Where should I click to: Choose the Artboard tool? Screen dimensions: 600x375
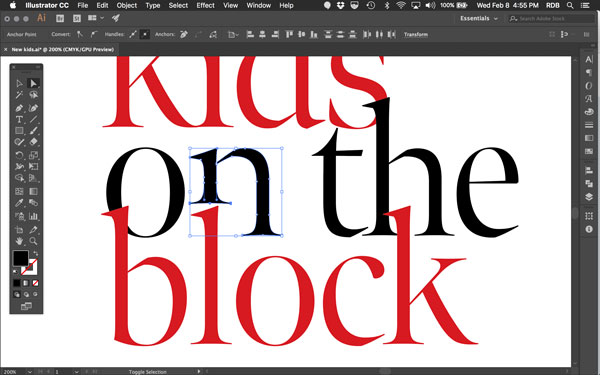tap(19, 230)
